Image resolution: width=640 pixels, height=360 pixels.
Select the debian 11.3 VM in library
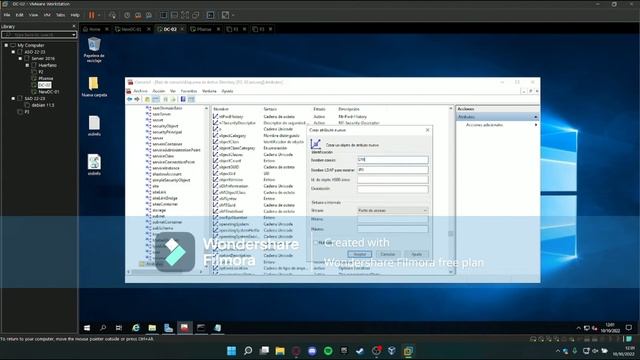pos(43,105)
